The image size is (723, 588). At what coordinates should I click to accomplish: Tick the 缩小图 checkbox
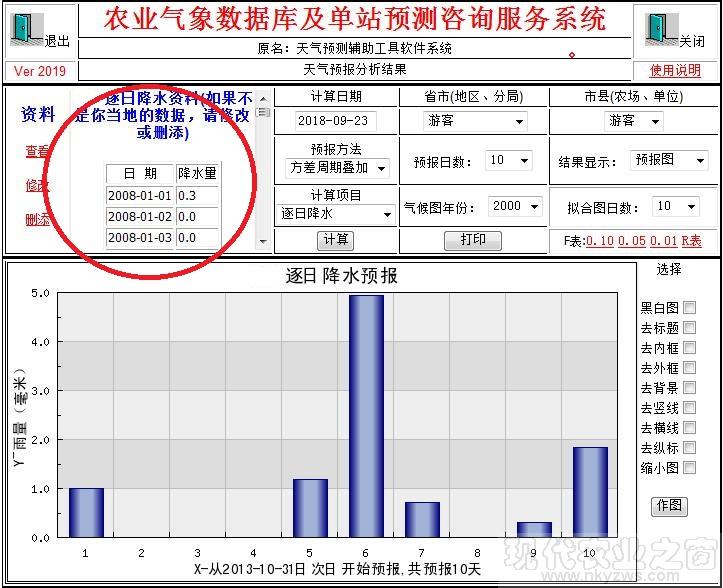689,468
